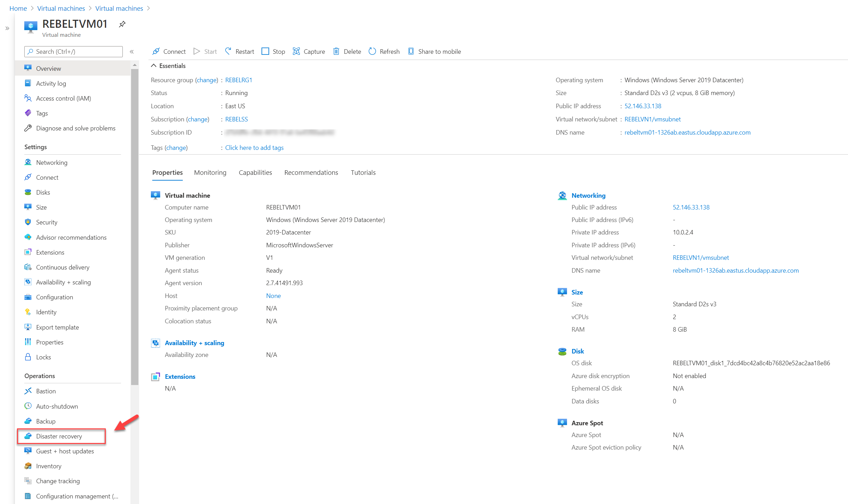Switch to the Capabilities tab
This screenshot has height=504, width=848.
click(x=255, y=172)
